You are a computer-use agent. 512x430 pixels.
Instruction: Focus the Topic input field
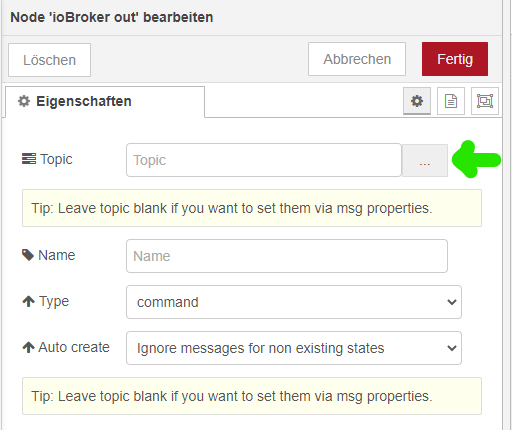coord(264,160)
